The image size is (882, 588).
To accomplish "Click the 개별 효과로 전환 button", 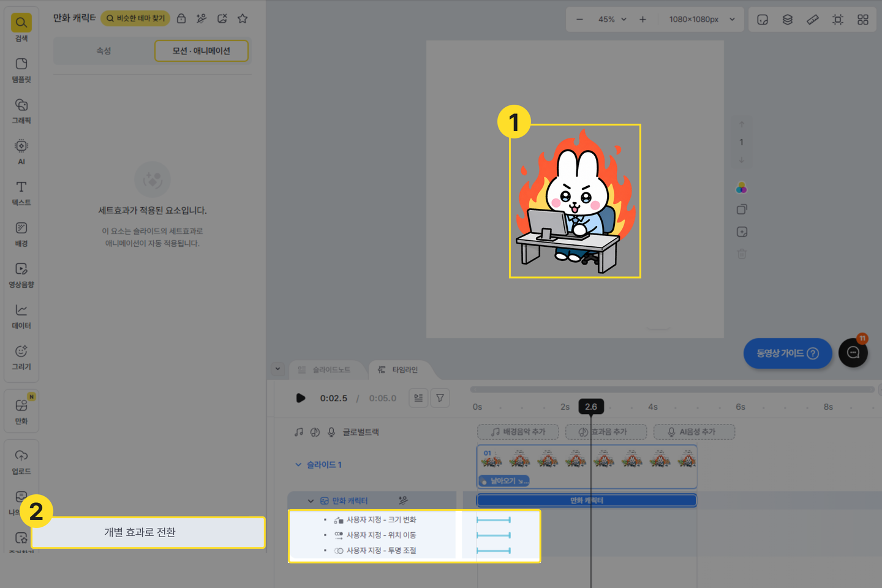I will point(148,532).
